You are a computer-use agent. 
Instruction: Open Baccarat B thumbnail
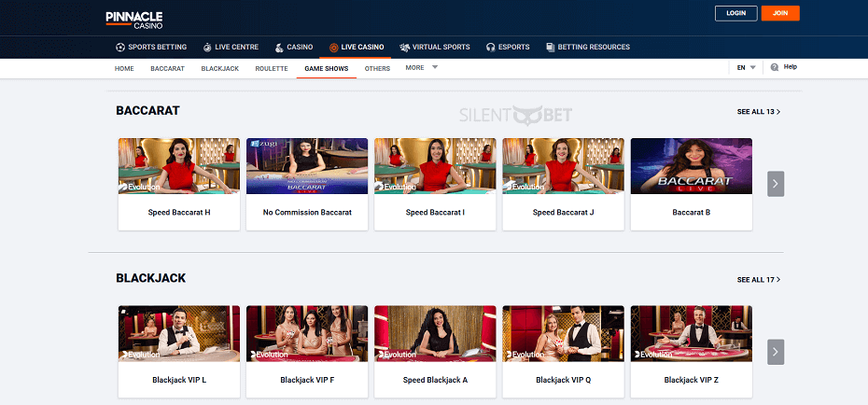point(692,166)
